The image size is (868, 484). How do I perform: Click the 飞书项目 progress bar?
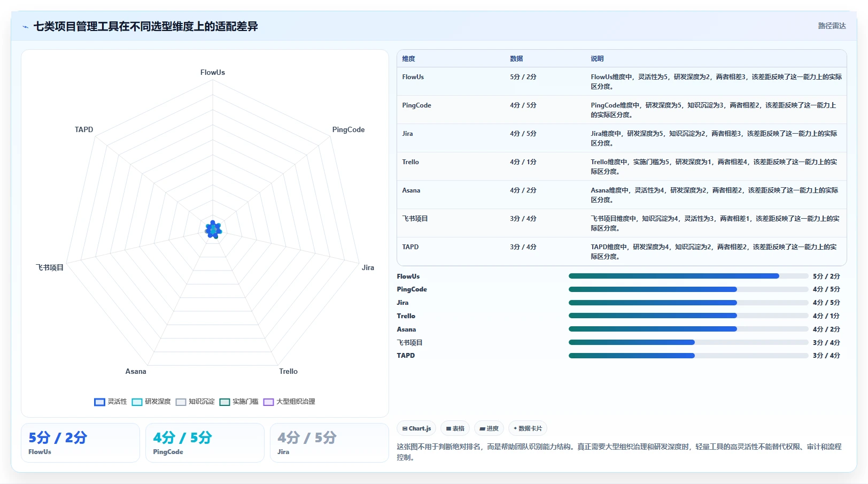coord(688,342)
